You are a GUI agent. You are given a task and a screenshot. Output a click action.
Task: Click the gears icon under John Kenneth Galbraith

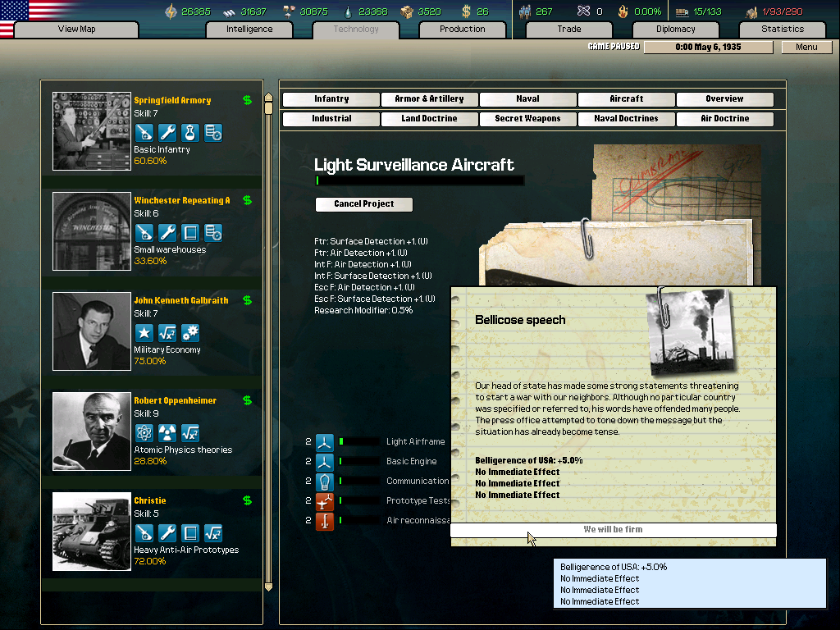pyautogui.click(x=190, y=333)
